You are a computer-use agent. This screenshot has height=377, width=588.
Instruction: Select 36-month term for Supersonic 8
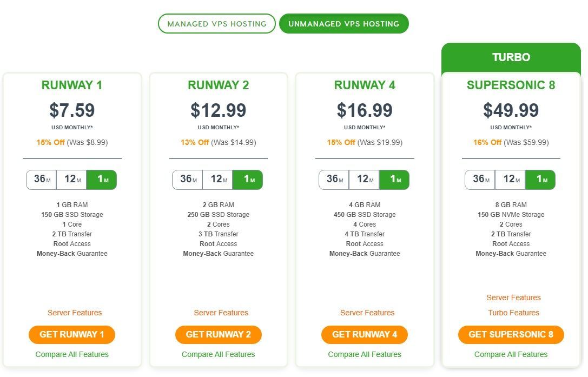pyautogui.click(x=480, y=180)
